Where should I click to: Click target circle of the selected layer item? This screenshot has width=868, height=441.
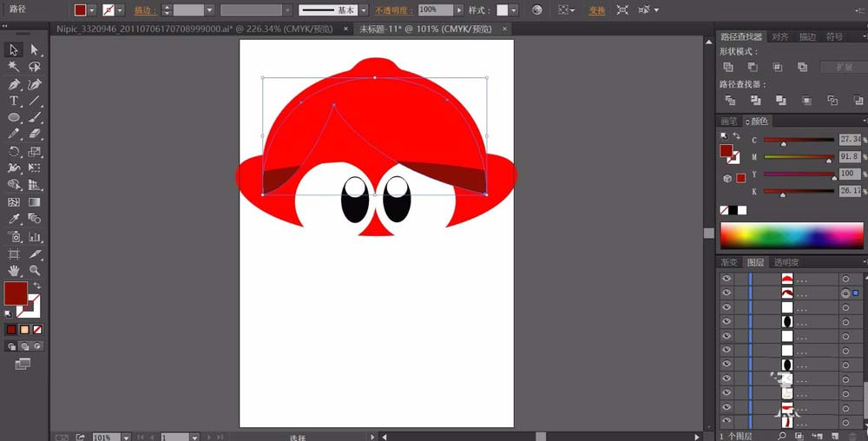click(x=845, y=293)
